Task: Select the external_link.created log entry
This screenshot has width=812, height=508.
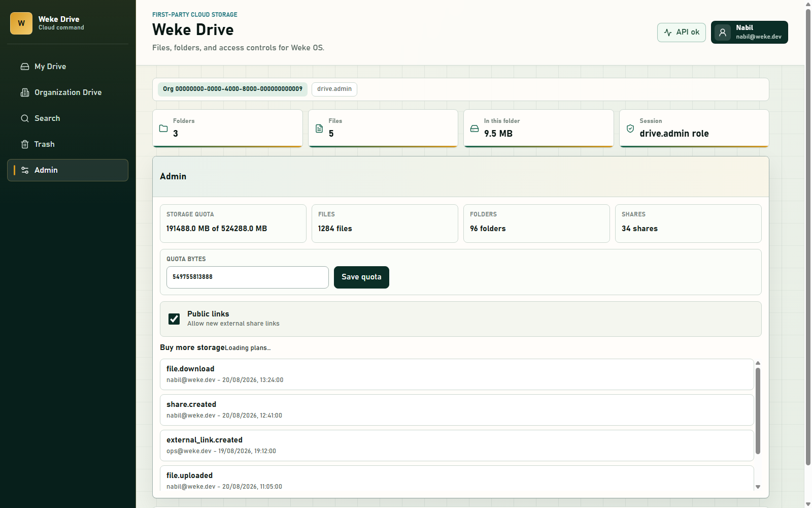Action: pos(457,446)
